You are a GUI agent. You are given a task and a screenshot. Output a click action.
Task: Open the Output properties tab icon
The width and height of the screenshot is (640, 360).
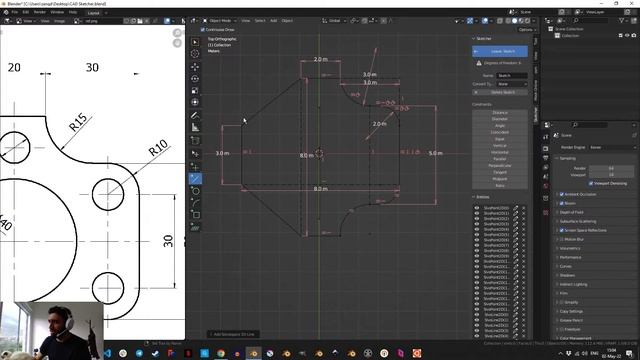(546, 158)
